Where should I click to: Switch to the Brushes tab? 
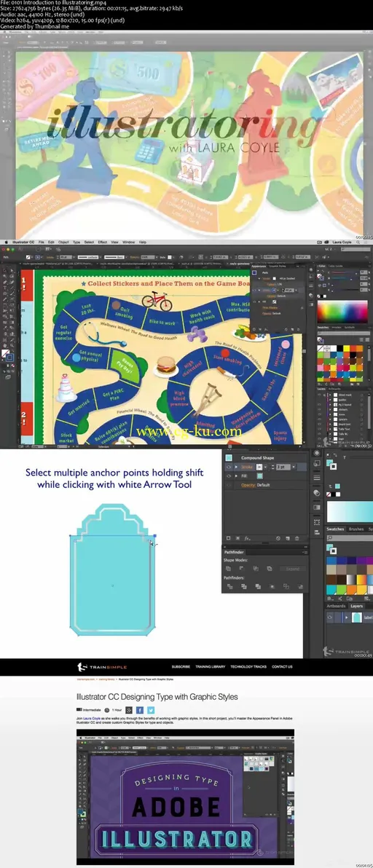[356, 529]
